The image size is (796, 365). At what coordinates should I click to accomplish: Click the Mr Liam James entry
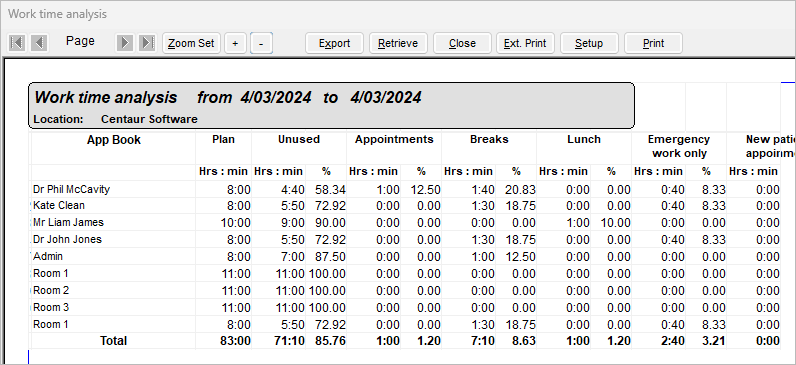pyautogui.click(x=68, y=222)
